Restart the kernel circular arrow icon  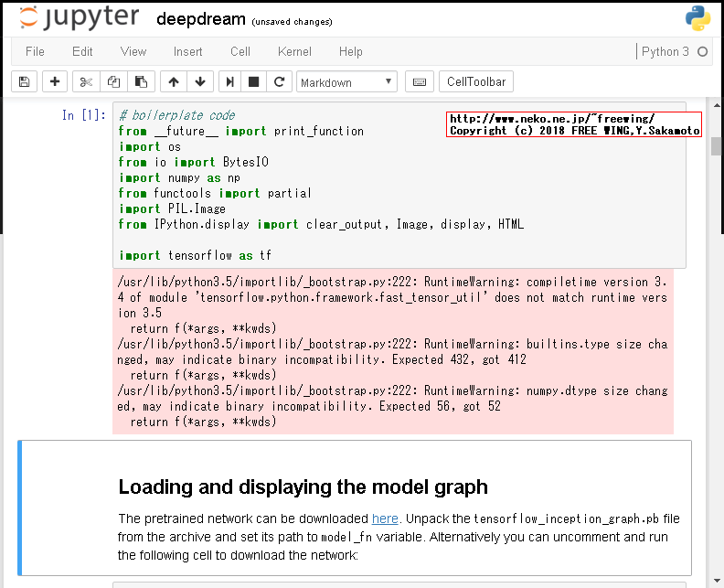279,82
